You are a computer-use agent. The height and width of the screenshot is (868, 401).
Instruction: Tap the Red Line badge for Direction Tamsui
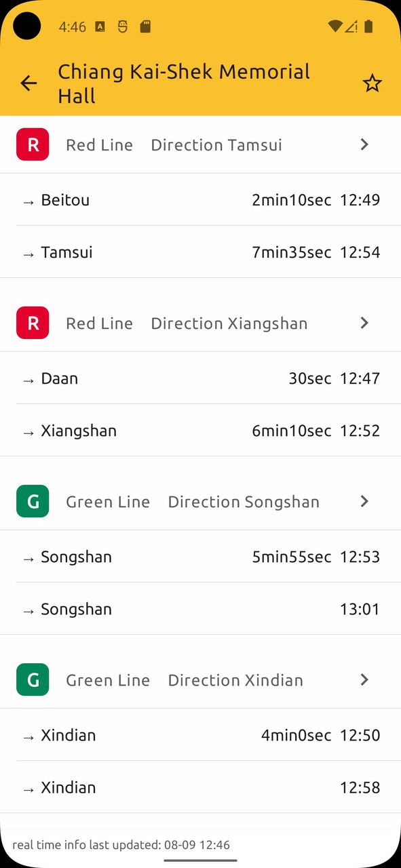point(32,144)
